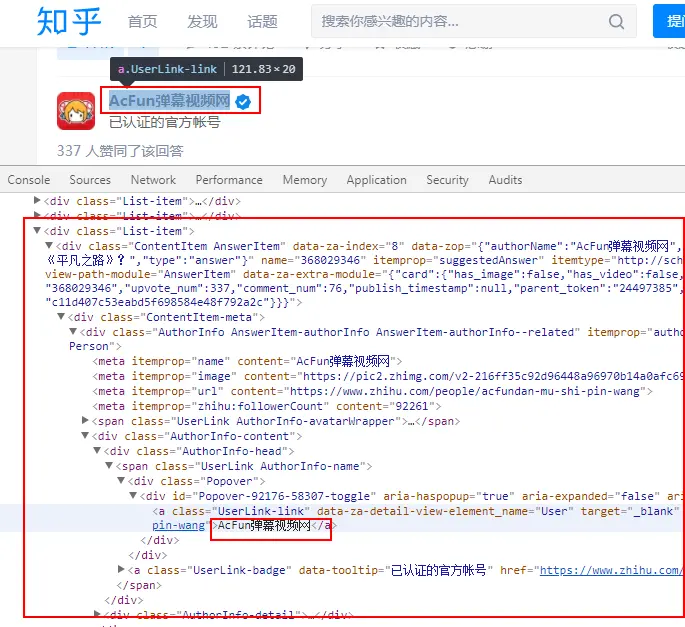Switch to the Sources tab
Image resolution: width=685 pixels, height=627 pixels.
(x=90, y=180)
